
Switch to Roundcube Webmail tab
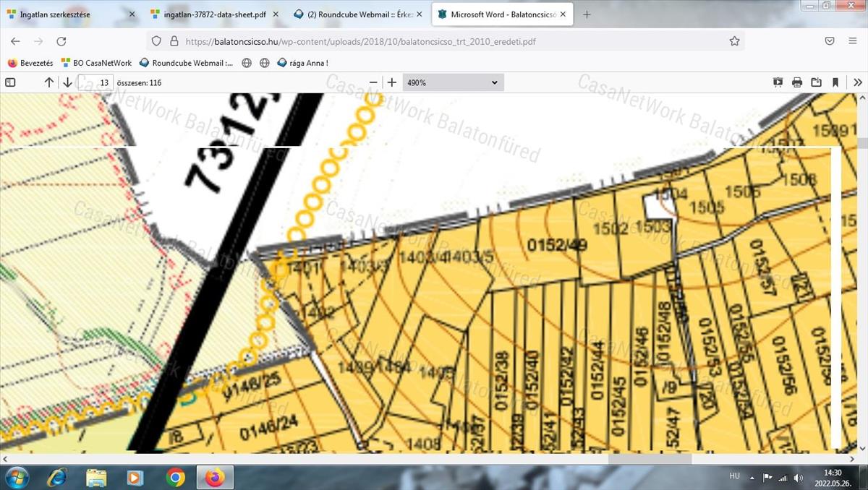click(x=353, y=14)
